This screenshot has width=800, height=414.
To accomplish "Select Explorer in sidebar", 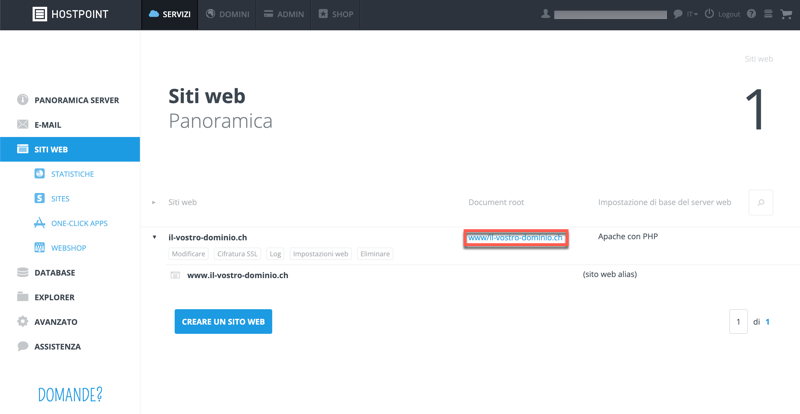I will pyautogui.click(x=70, y=297).
